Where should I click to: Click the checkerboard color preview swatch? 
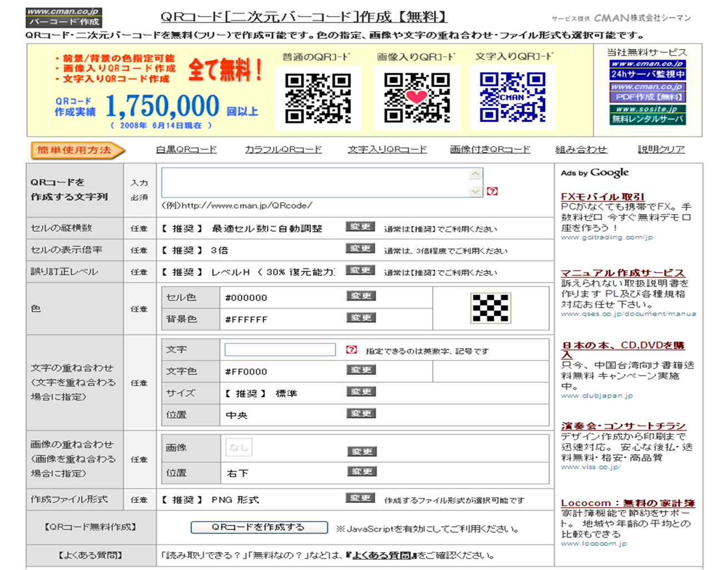tap(490, 308)
